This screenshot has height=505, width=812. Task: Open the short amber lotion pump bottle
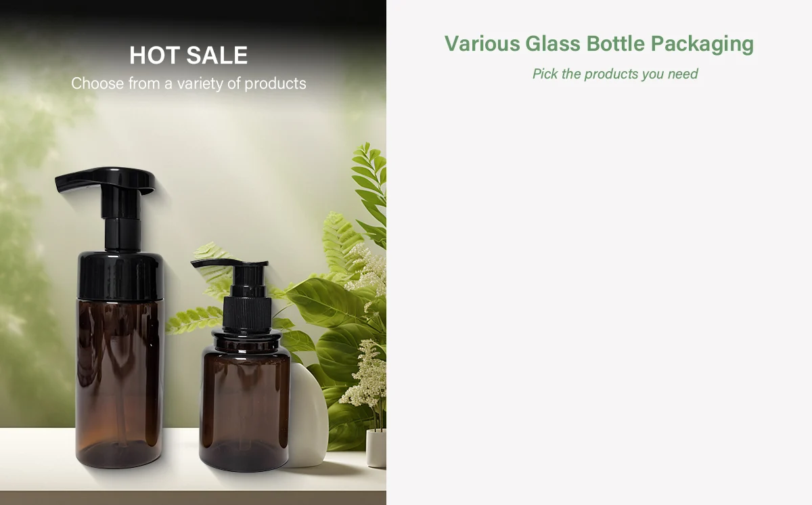244,366
